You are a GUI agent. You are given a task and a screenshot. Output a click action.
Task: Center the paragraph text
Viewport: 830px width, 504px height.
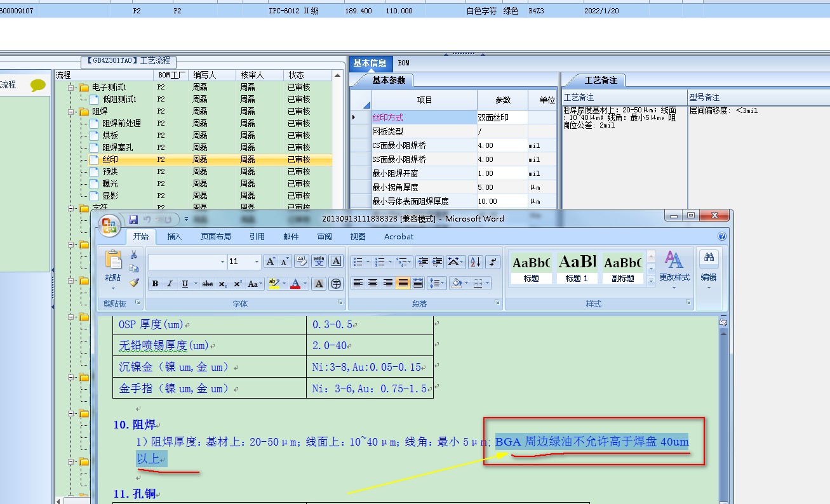pos(373,283)
